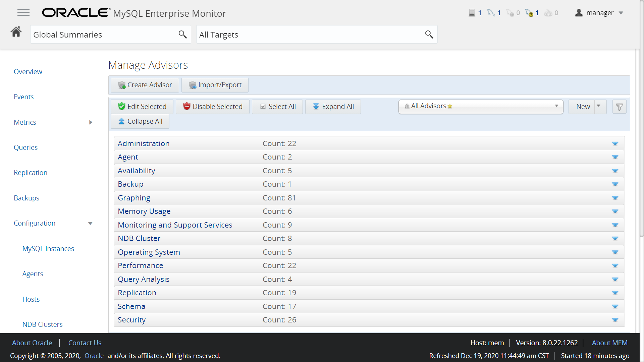
Task: Click Select All checkbox button
Action: [x=277, y=107]
